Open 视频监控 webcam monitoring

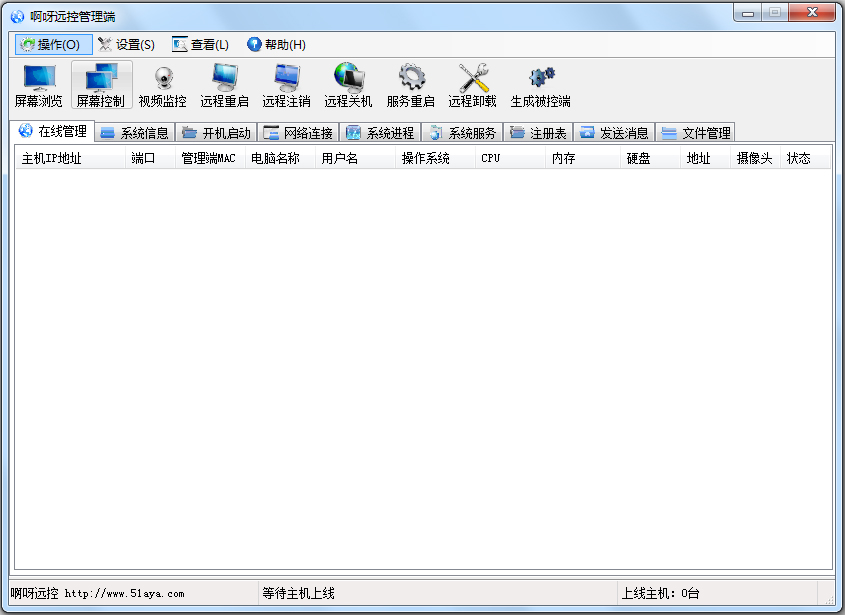[x=163, y=86]
